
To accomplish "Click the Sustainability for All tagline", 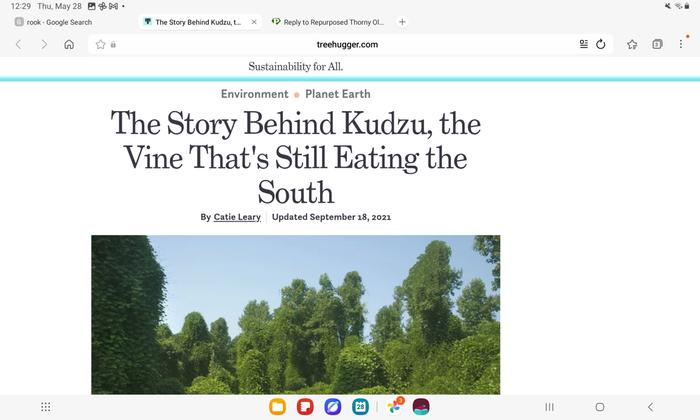I will coord(296,67).
